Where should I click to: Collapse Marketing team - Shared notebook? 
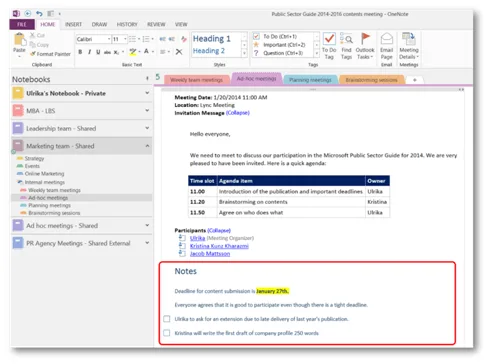(147, 146)
